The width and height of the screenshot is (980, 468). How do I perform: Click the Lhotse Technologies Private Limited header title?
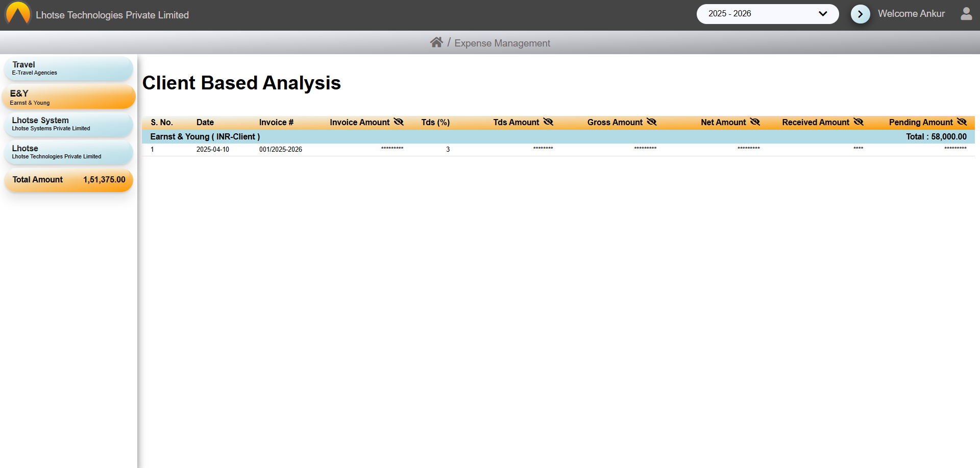(112, 15)
